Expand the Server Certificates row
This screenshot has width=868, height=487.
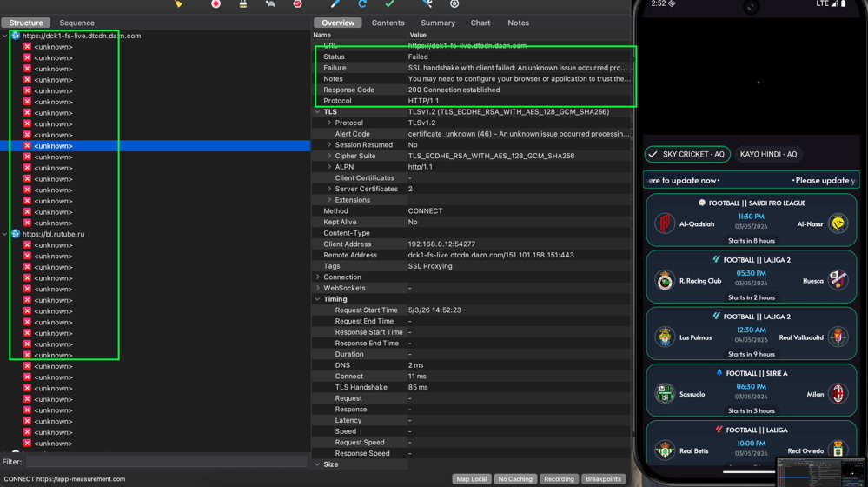pyautogui.click(x=329, y=189)
